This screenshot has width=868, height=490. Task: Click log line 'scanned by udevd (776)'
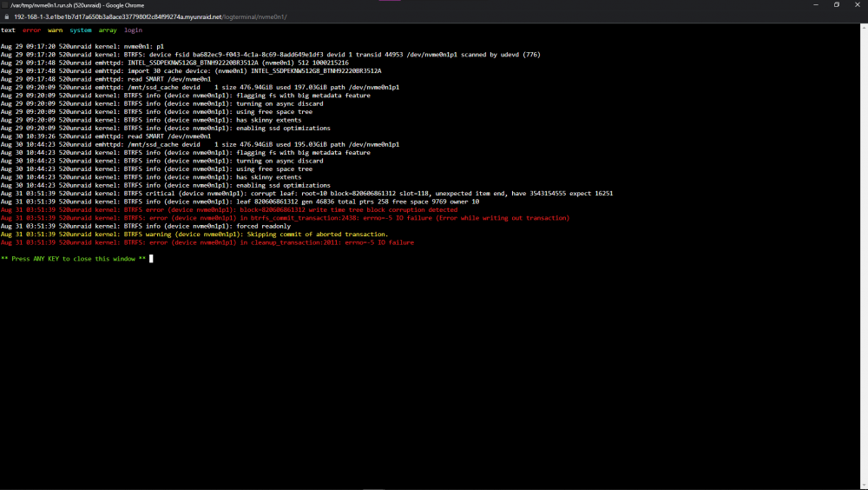tap(270, 55)
